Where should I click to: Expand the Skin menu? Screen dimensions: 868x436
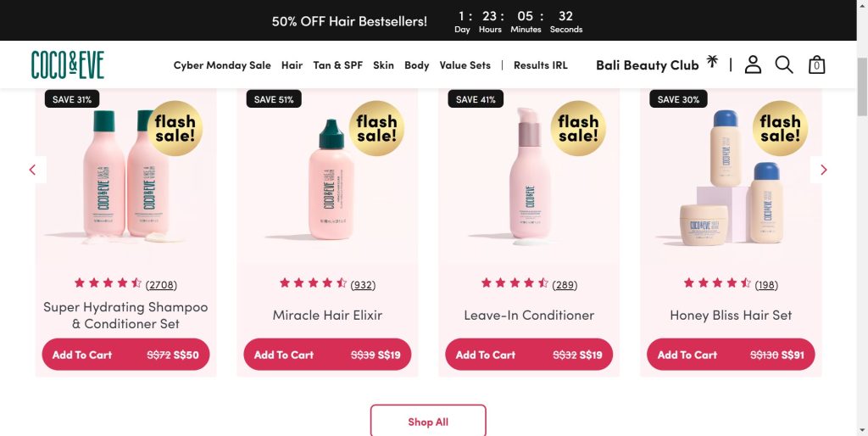383,65
